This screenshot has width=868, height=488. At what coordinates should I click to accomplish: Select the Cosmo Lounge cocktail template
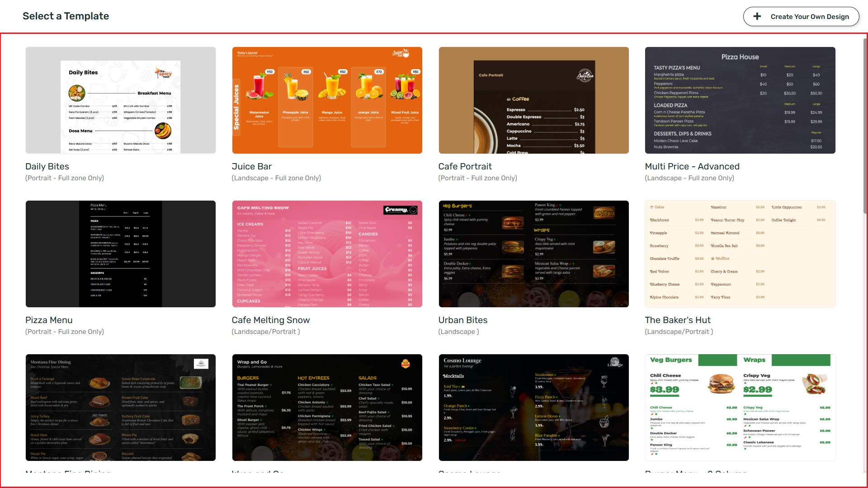pos(533,408)
